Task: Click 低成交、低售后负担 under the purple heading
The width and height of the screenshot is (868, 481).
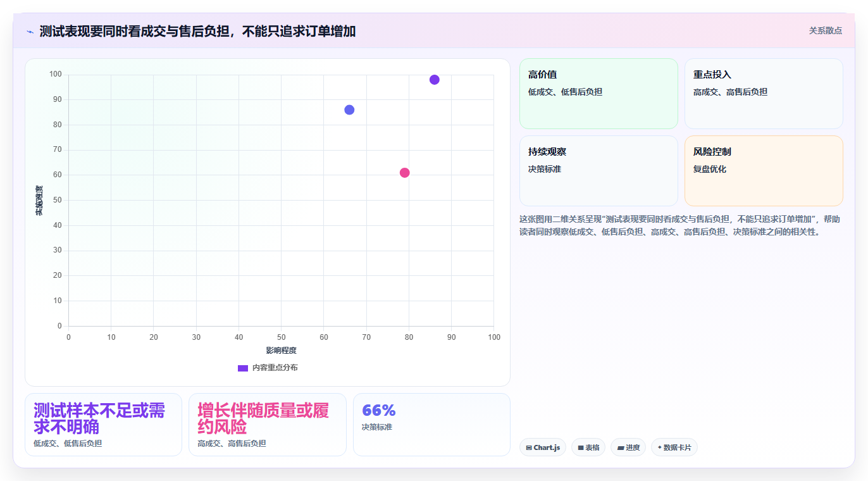Action: [68, 444]
